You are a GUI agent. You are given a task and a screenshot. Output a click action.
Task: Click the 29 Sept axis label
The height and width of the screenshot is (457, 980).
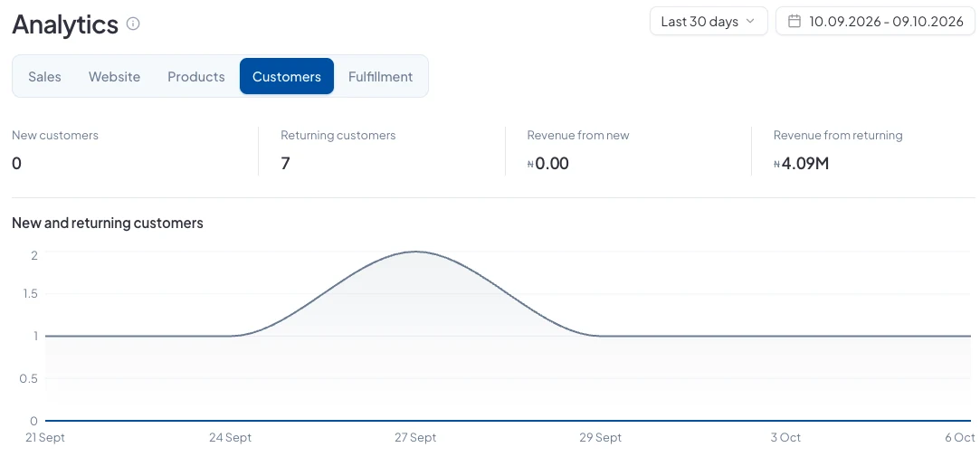(600, 438)
